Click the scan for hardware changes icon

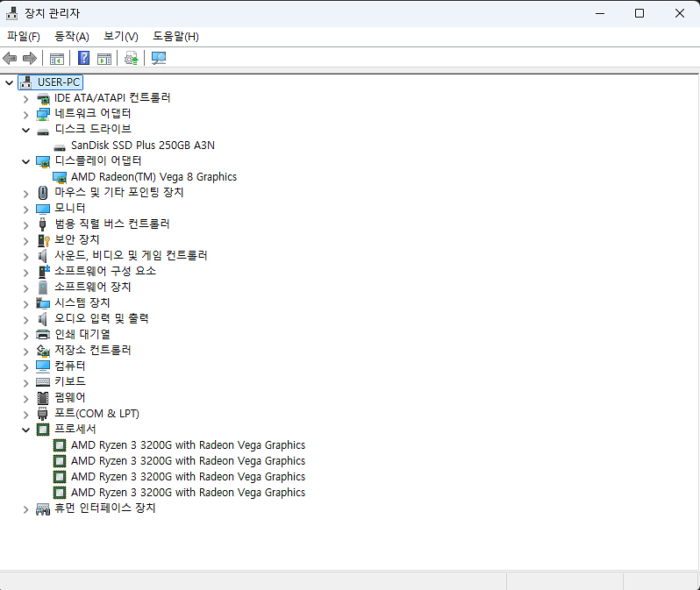[x=159, y=59]
